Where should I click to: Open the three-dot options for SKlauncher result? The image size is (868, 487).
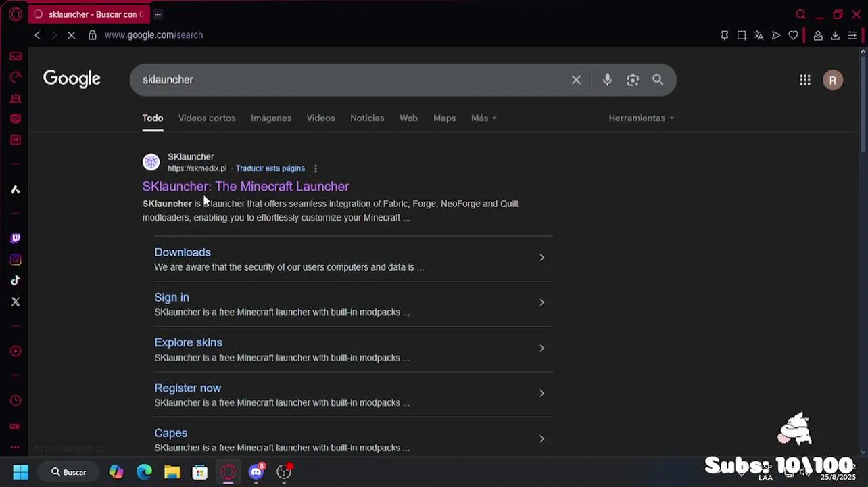click(316, 168)
